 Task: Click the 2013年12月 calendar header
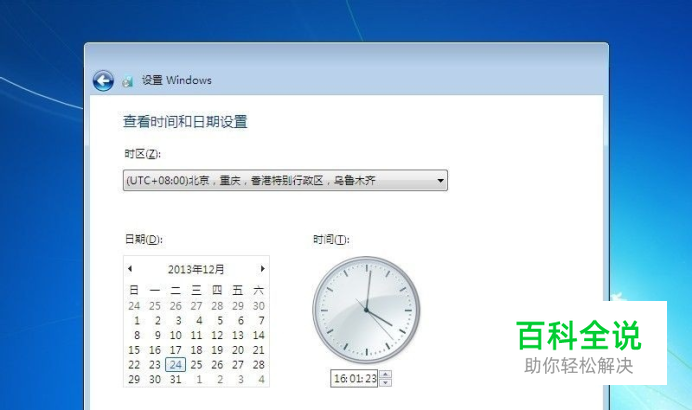point(196,269)
